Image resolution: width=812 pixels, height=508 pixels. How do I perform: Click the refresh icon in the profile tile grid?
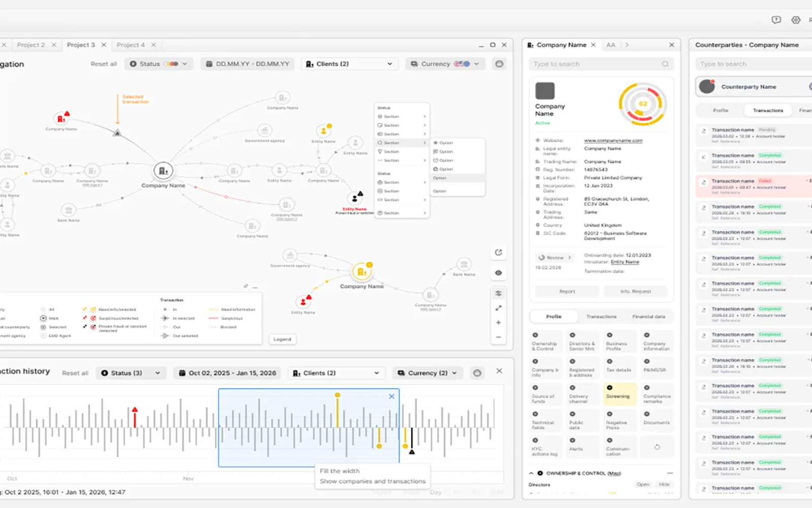[x=657, y=447]
